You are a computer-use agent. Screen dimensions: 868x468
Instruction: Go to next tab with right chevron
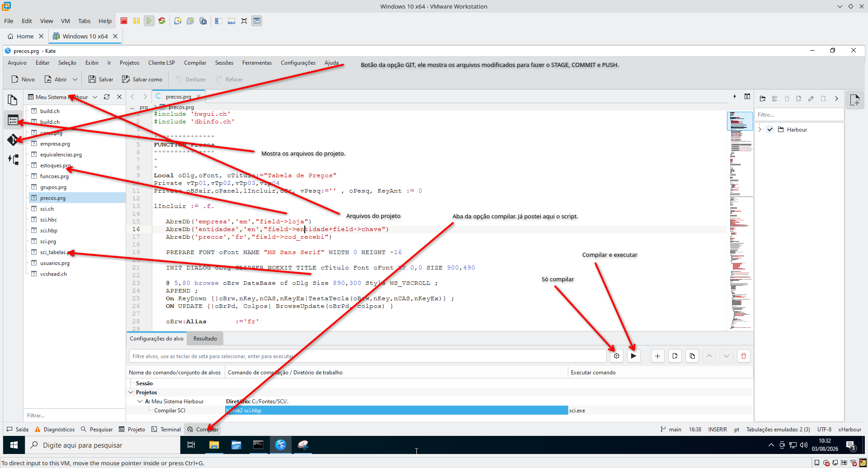tap(145, 96)
